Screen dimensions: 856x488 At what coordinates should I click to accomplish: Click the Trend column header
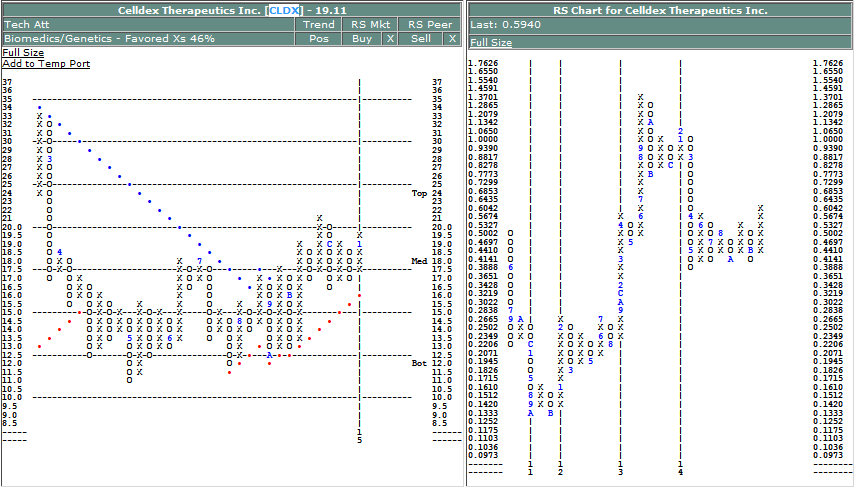point(318,25)
